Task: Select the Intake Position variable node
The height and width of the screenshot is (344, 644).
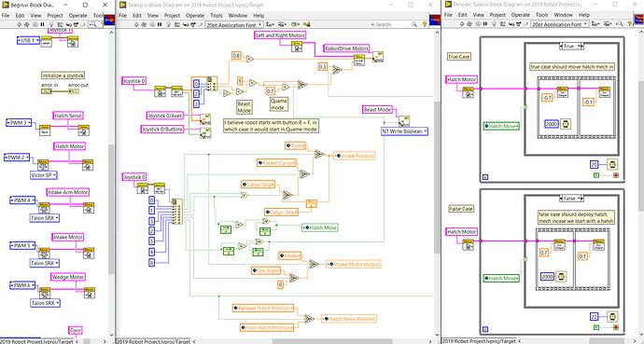Action: 354,156
